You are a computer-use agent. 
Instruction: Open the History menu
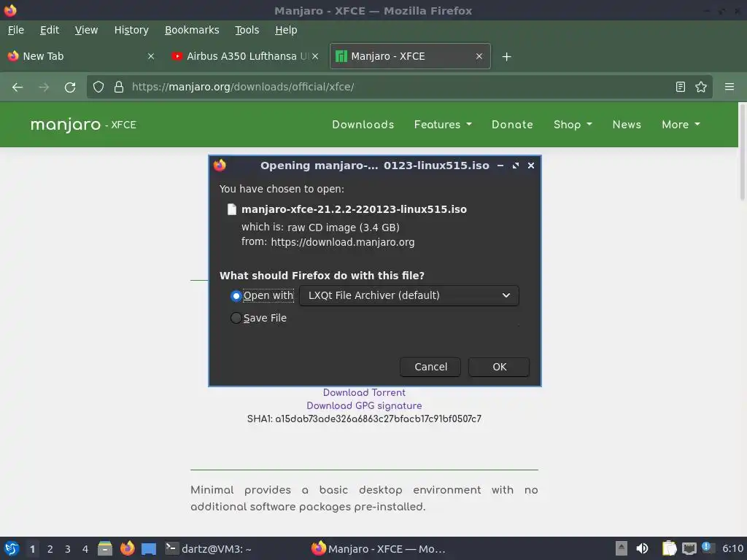click(131, 30)
